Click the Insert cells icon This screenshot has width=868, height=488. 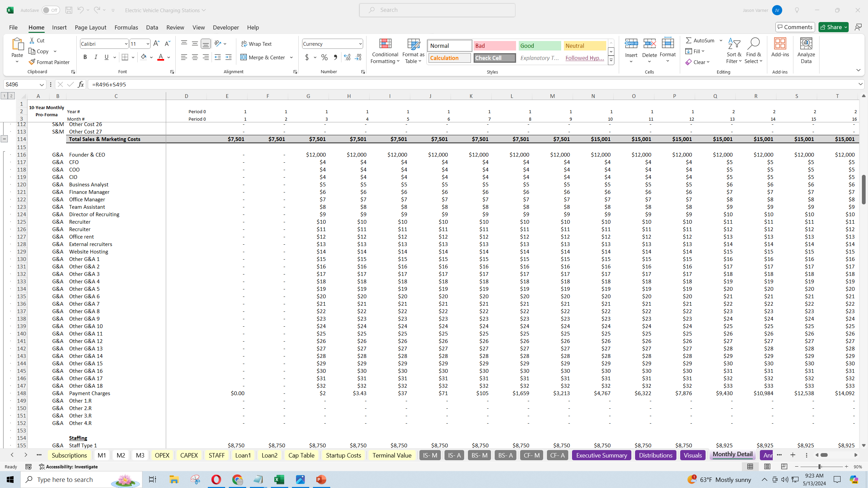[x=631, y=43]
